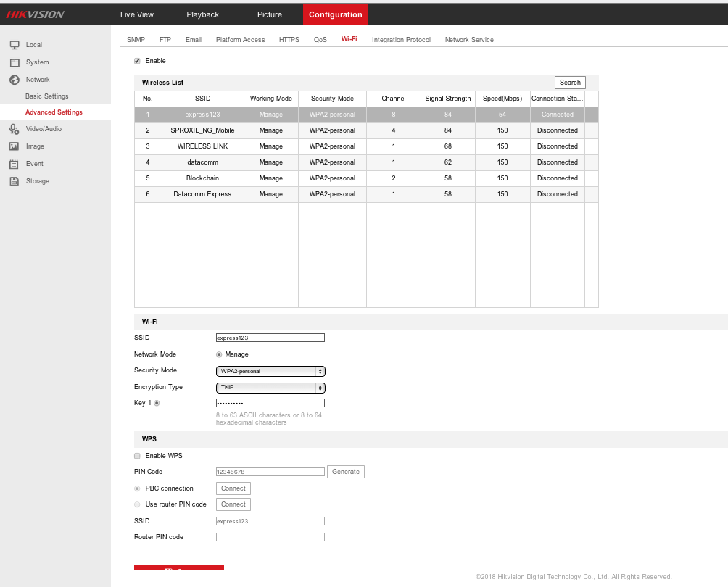Click the Event calendar icon
Image resolution: width=728 pixels, height=587 pixels.
(14, 164)
